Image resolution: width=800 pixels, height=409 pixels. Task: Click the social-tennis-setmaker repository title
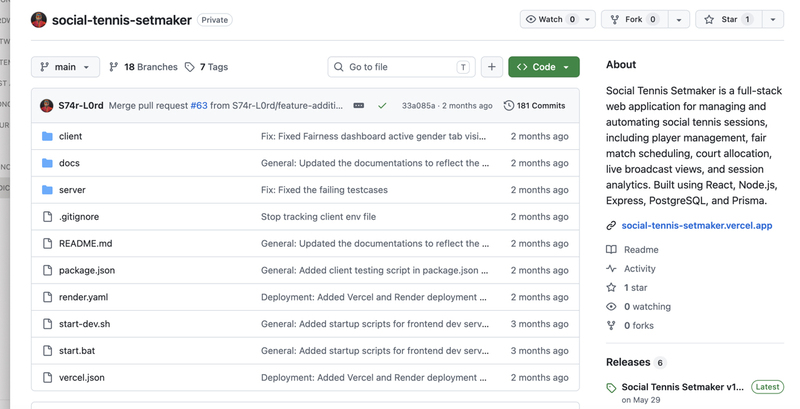(122, 20)
